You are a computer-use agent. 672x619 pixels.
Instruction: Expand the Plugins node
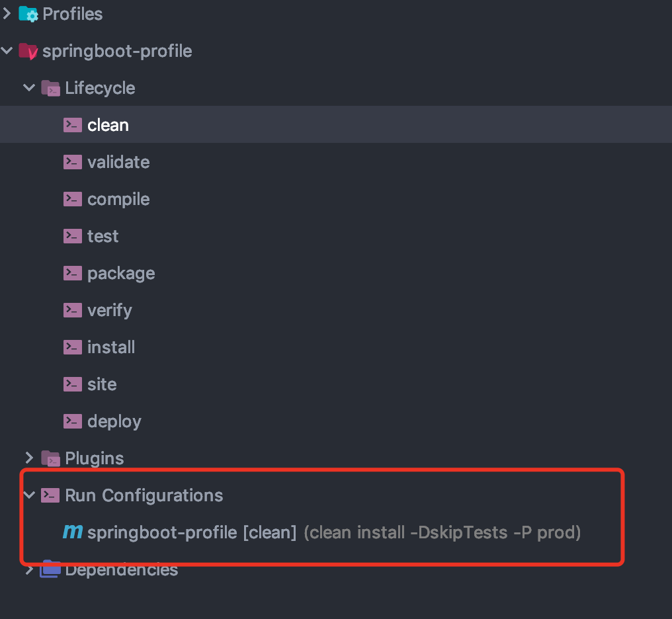[29, 458]
